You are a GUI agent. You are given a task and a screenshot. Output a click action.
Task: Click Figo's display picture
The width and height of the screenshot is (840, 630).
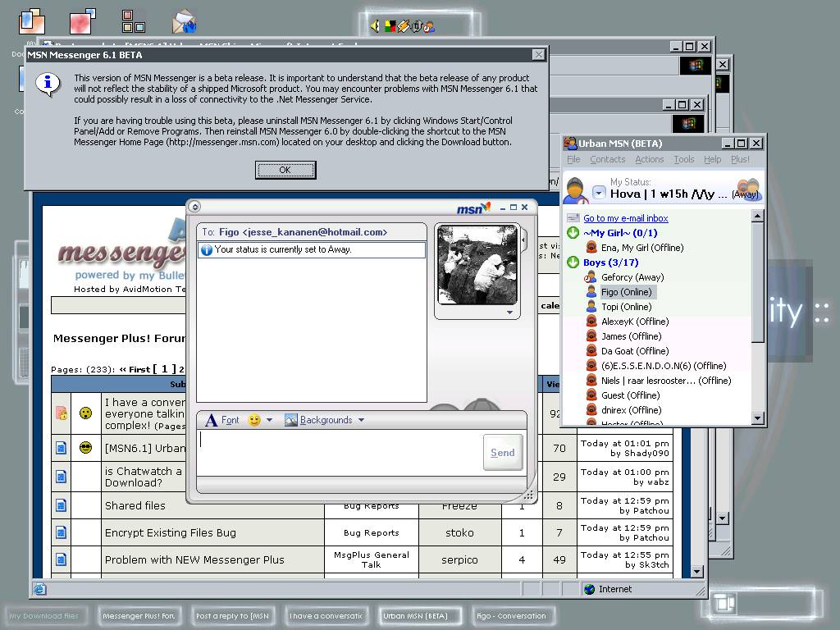point(477,266)
